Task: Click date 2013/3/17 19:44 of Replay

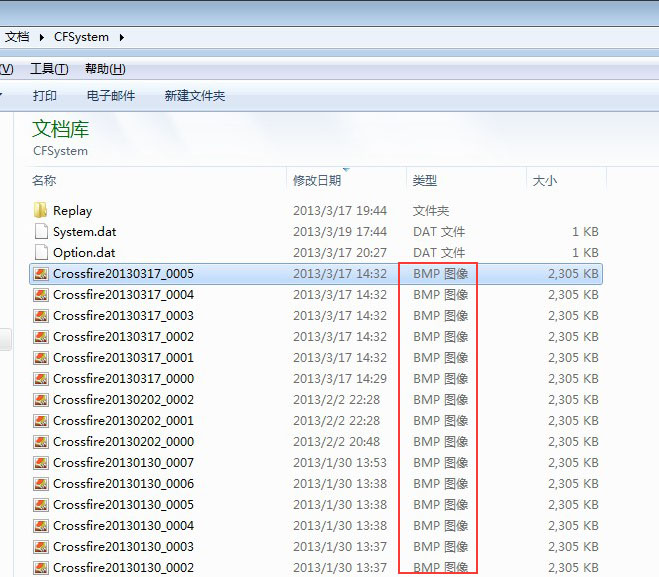Action: point(340,211)
